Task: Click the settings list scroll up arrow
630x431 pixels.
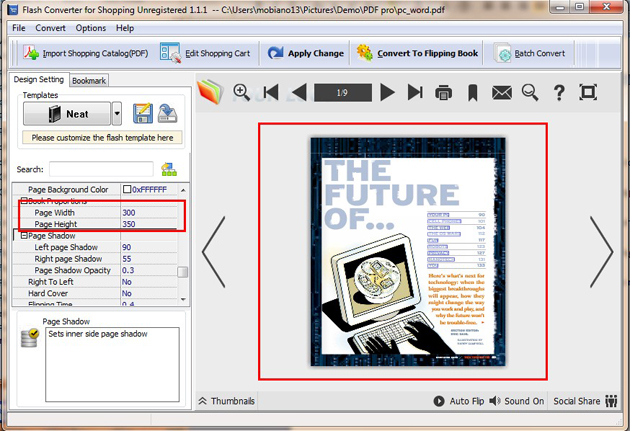Action: coord(183,190)
